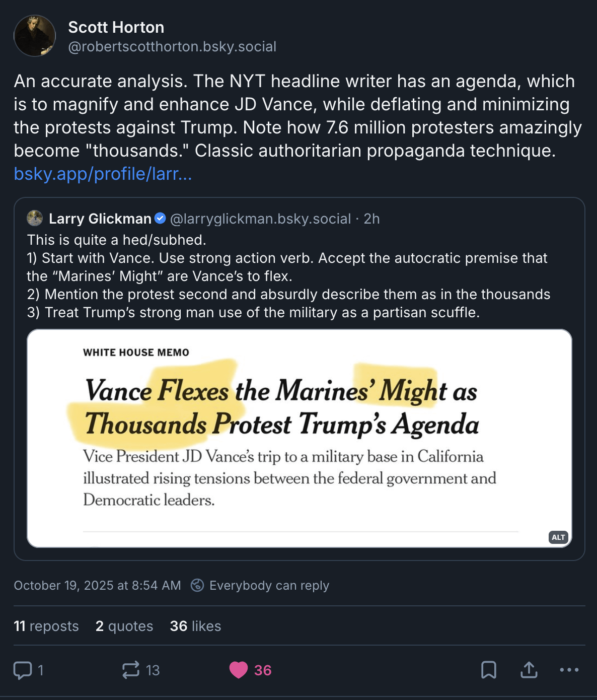Click the October 19, 2025 timestamp
The image size is (597, 700).
pos(97,585)
